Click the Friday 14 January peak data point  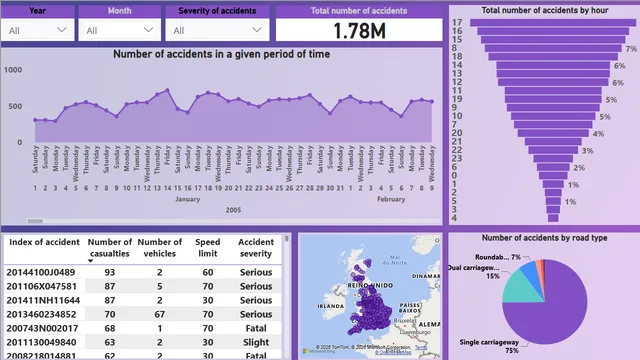click(167, 91)
